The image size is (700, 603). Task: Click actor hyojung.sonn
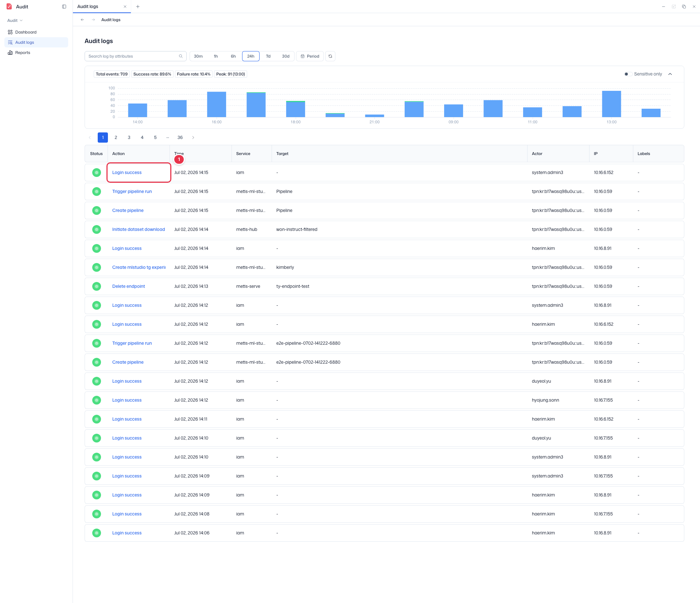tap(545, 400)
